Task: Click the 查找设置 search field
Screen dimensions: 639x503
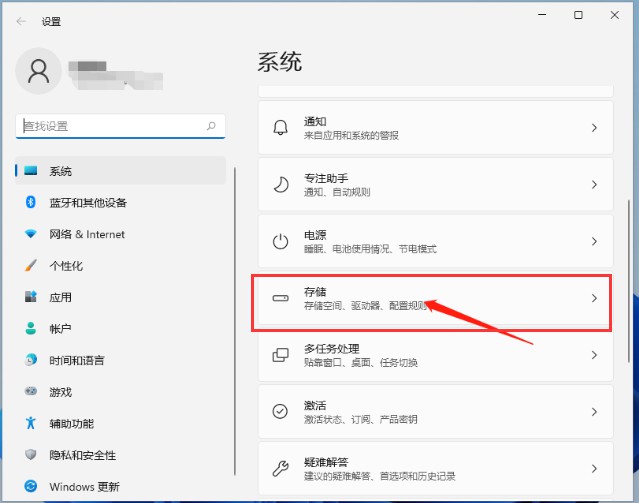Action: point(110,126)
